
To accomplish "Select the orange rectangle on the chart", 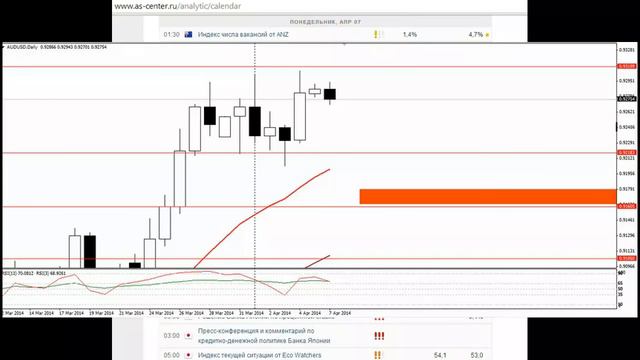I will click(488, 196).
